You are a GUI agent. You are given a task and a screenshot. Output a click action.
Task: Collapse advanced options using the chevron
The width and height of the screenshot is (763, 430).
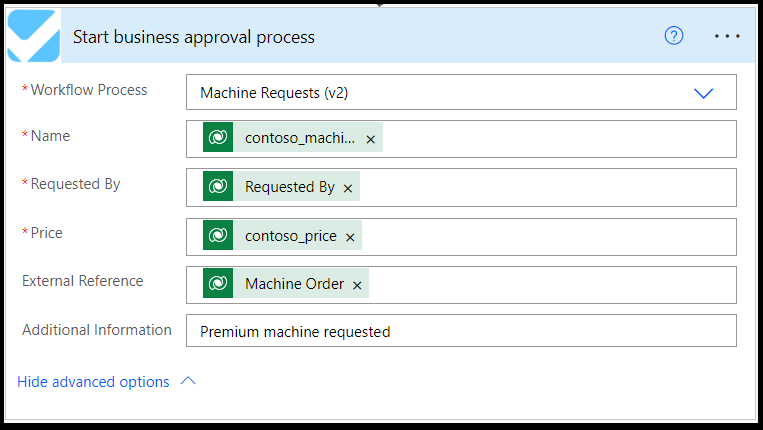point(187,381)
